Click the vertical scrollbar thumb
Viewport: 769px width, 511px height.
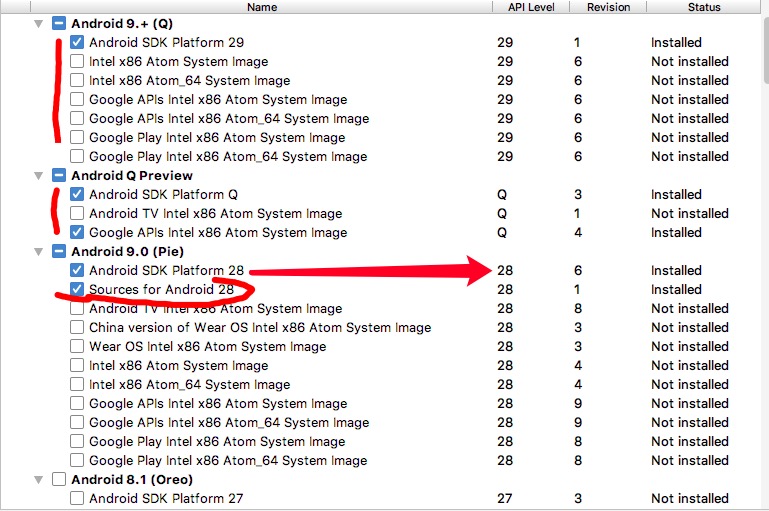coord(766,49)
